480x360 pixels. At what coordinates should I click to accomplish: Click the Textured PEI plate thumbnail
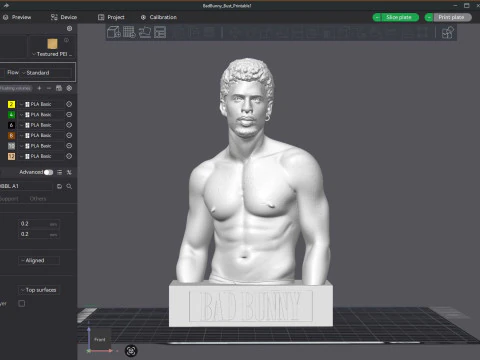click(x=52, y=44)
